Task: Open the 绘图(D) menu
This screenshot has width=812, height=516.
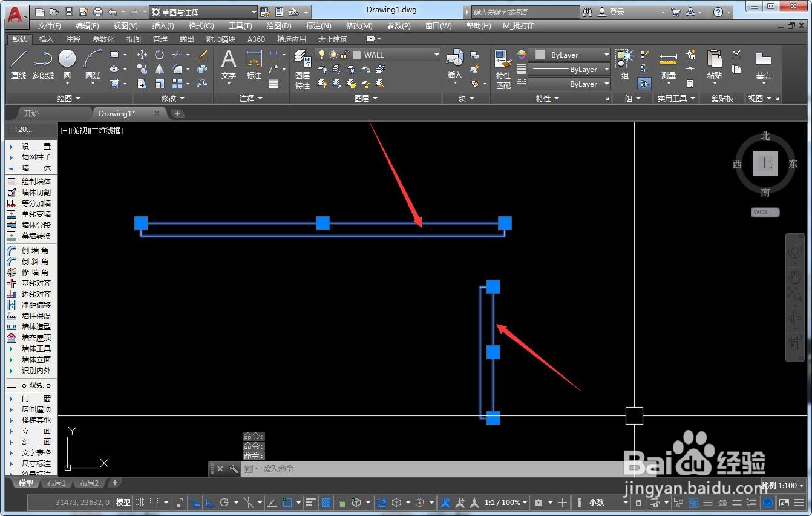Action: (279, 26)
